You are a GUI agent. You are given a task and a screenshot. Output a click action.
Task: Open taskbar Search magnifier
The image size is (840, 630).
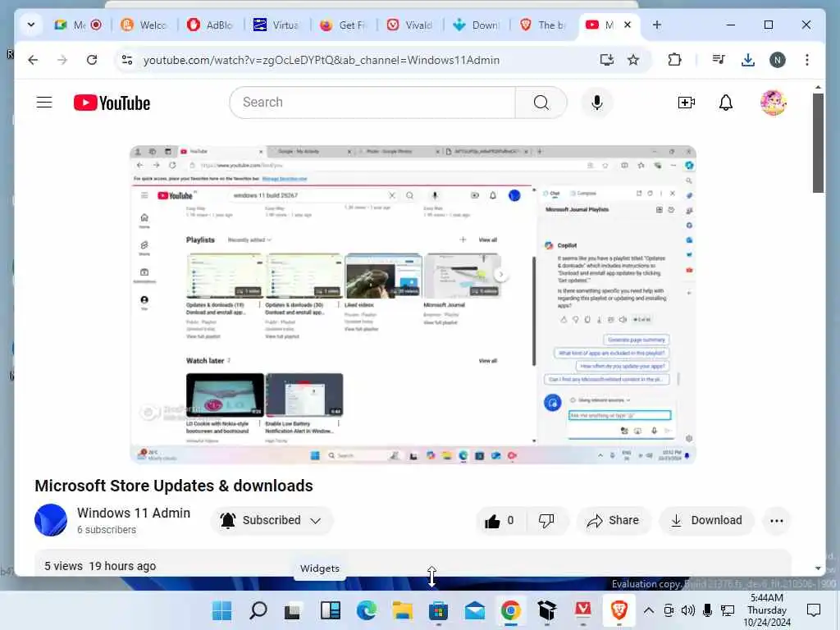[258, 610]
